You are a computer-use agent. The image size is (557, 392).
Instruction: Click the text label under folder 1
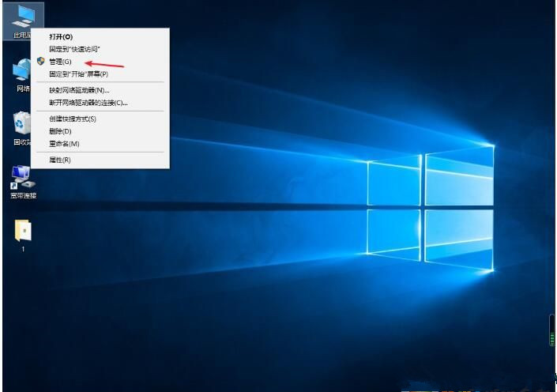click(23, 249)
